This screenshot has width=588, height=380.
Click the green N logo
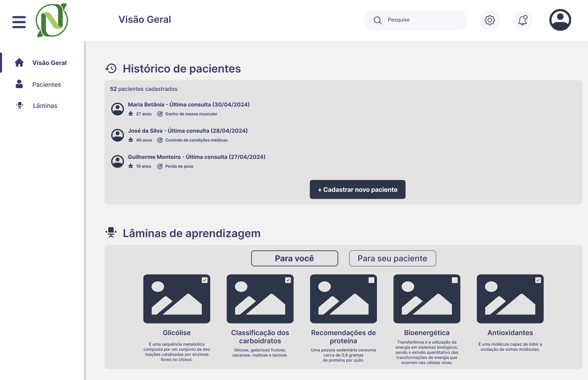(52, 20)
